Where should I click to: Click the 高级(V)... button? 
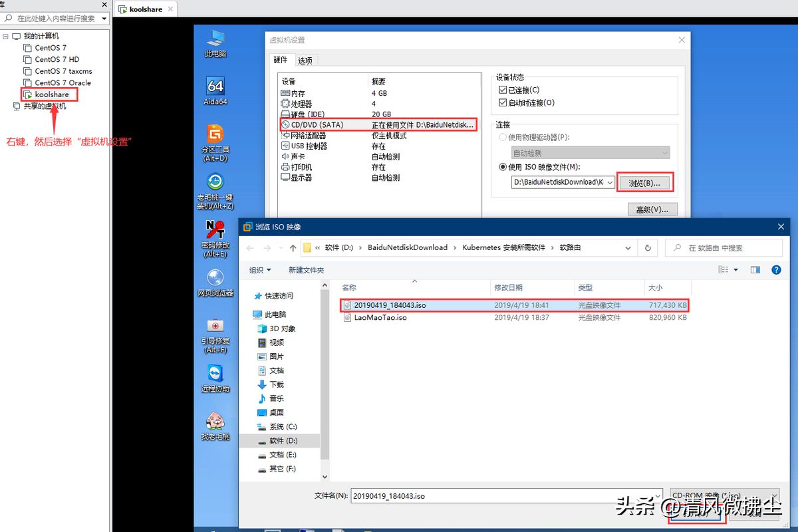click(652, 209)
